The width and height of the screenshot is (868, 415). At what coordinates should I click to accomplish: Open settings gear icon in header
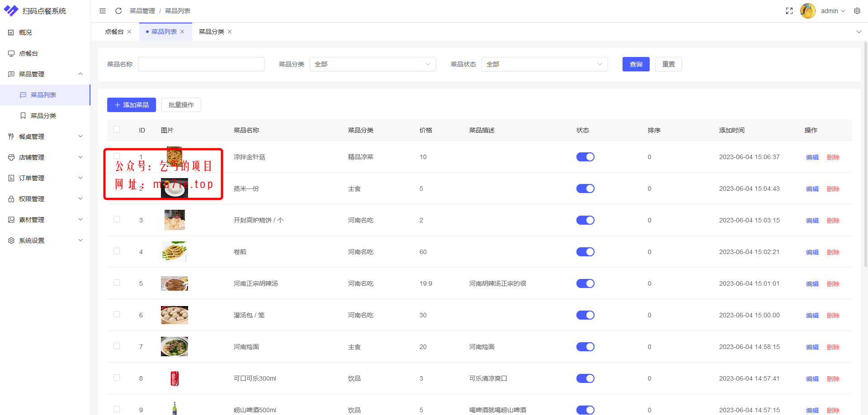pyautogui.click(x=857, y=11)
